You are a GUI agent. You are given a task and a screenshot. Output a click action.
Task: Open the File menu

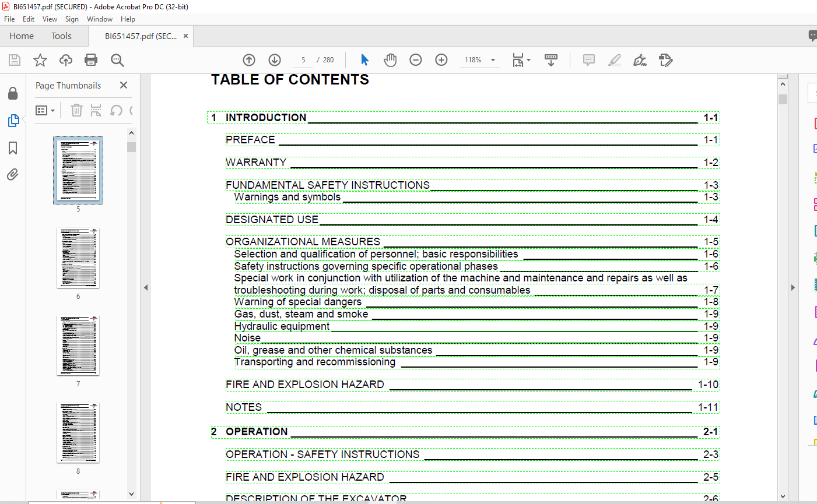[x=9, y=19]
